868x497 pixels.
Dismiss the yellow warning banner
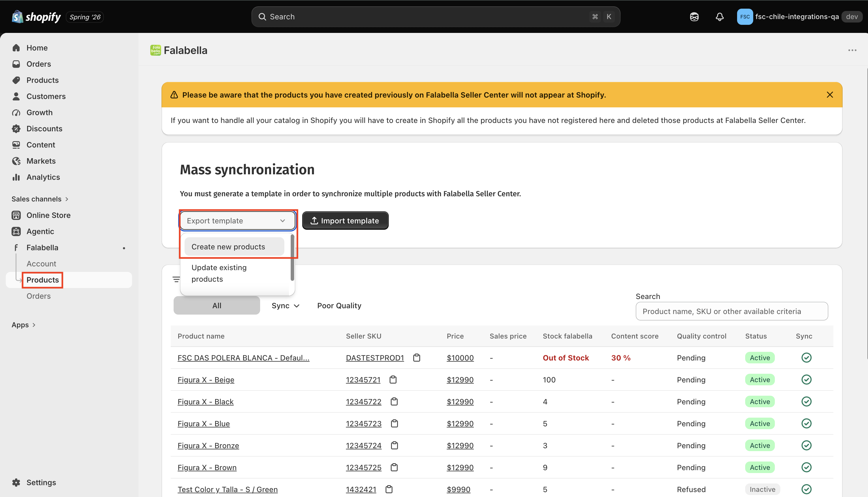[x=830, y=95]
